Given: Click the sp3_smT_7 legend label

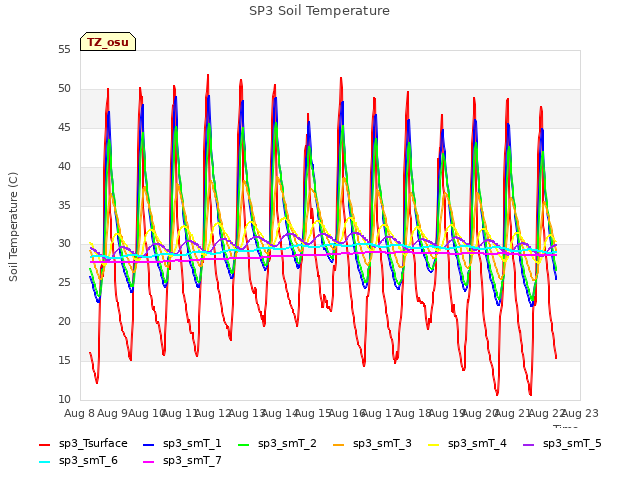Looking at the screenshot, I should click(192, 460).
